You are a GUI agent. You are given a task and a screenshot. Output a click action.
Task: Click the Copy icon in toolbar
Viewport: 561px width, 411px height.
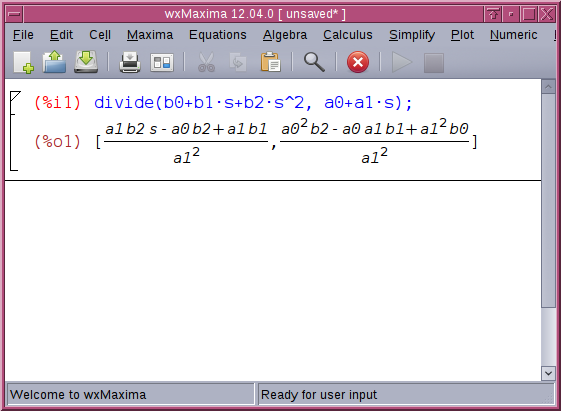point(238,63)
